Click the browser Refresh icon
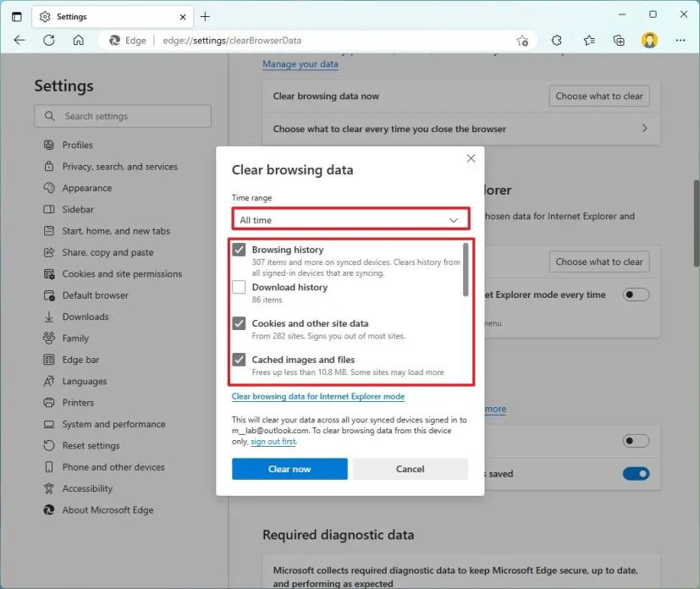This screenshot has height=589, width=700. pos(49,40)
